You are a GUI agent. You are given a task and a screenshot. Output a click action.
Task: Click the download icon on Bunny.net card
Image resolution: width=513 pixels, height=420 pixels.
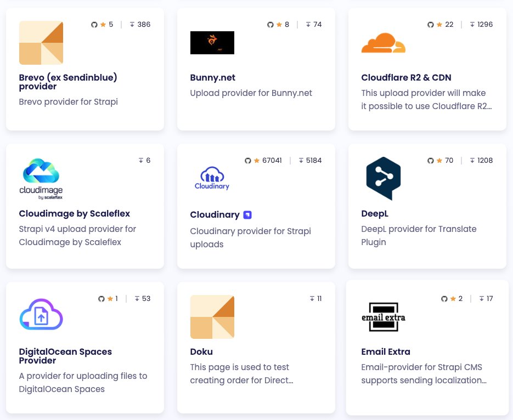[308, 25]
